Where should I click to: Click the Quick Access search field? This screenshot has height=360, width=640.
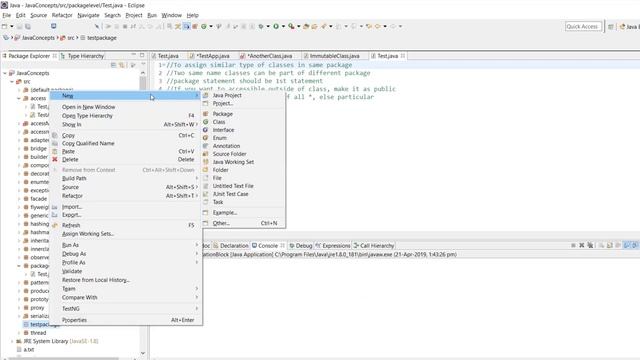pyautogui.click(x=583, y=27)
